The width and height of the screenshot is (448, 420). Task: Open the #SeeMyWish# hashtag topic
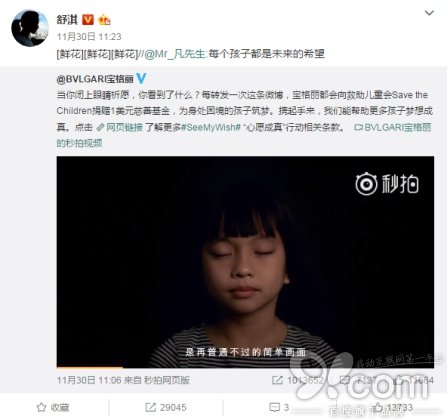click(211, 127)
